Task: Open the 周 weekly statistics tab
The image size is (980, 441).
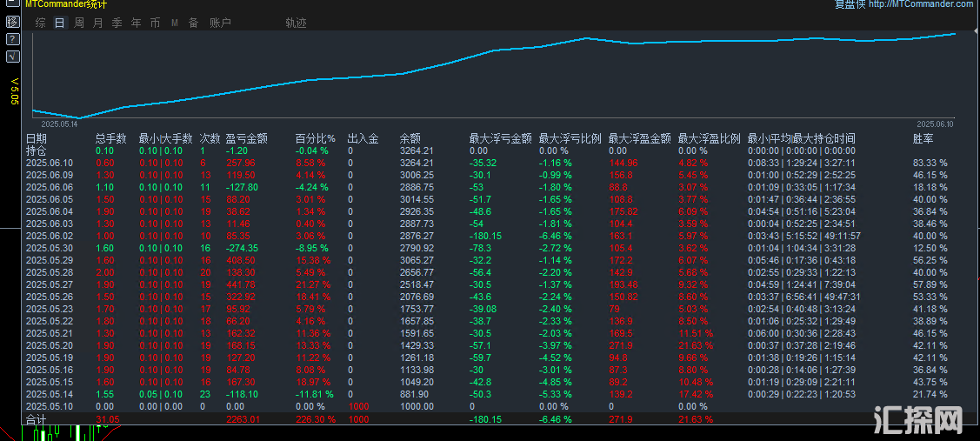Action: 79,23
